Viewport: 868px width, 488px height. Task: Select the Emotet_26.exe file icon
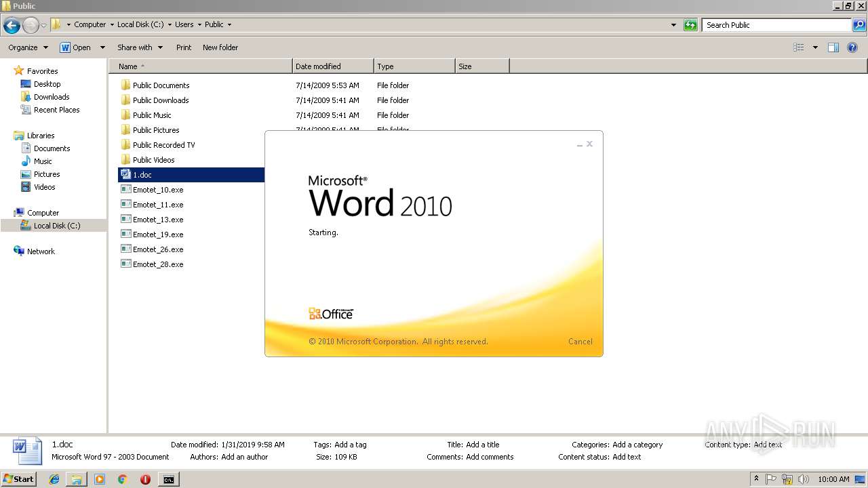coord(125,249)
